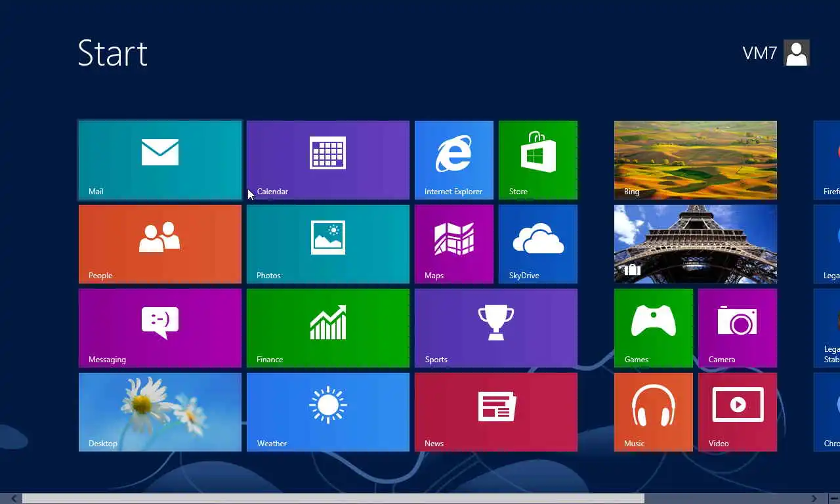Click the Weather label text
This screenshot has height=504, width=840.
[x=272, y=444]
